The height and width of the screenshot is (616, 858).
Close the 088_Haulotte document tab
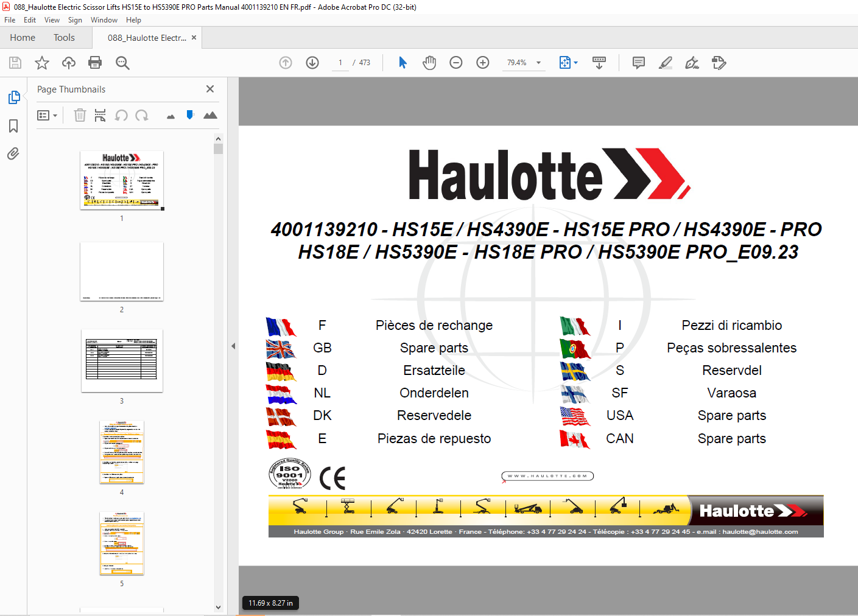coord(194,38)
